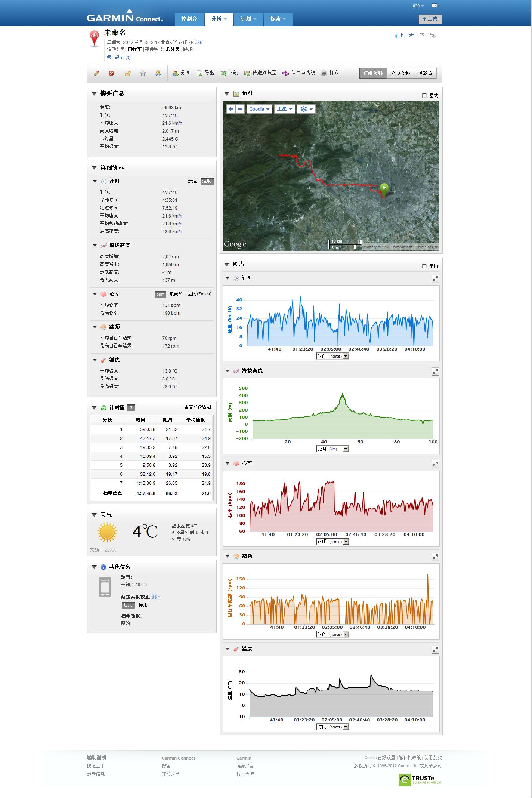Open the speed chart 时间 axis dropdown
This screenshot has width=532, height=798.
tap(332, 356)
